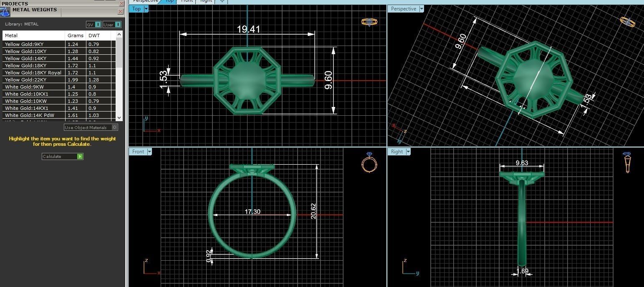Click the 0.92 thickness dimension in Front viewport
The width and height of the screenshot is (644, 287).
209,256
